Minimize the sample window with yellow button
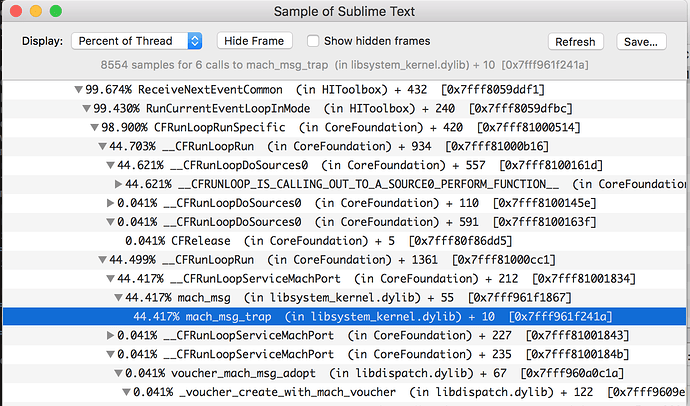690x406 pixels. click(x=36, y=11)
